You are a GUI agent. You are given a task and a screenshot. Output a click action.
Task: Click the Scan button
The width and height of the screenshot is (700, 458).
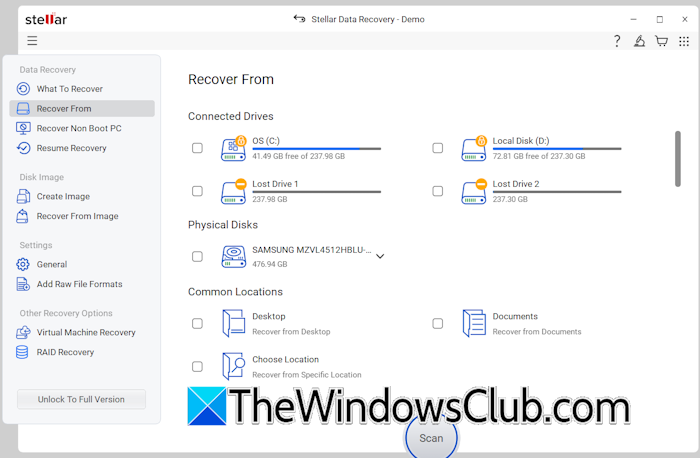click(x=431, y=438)
